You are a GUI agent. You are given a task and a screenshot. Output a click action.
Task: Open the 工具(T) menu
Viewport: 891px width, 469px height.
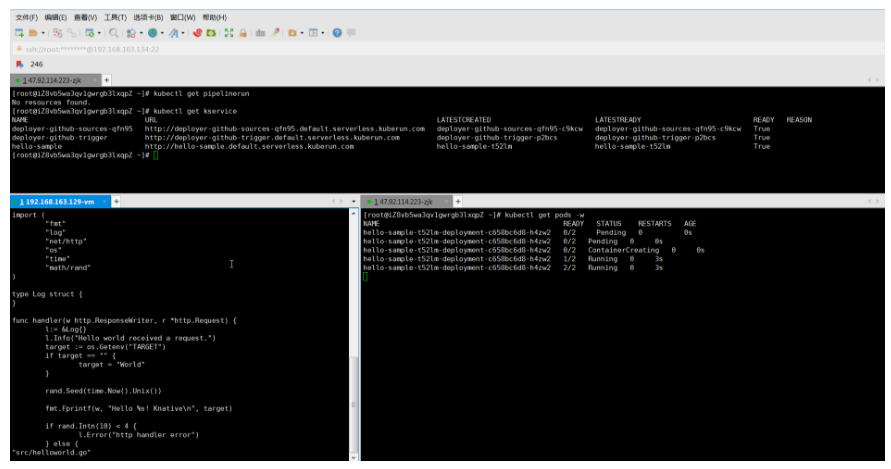pos(115,17)
